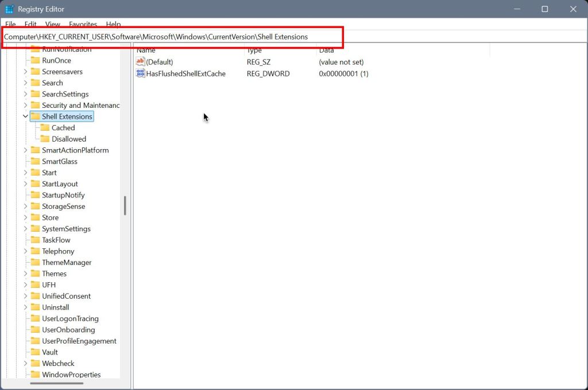Click the REG_SZ type cell
Image resolution: width=588 pixels, height=390 pixels.
259,62
